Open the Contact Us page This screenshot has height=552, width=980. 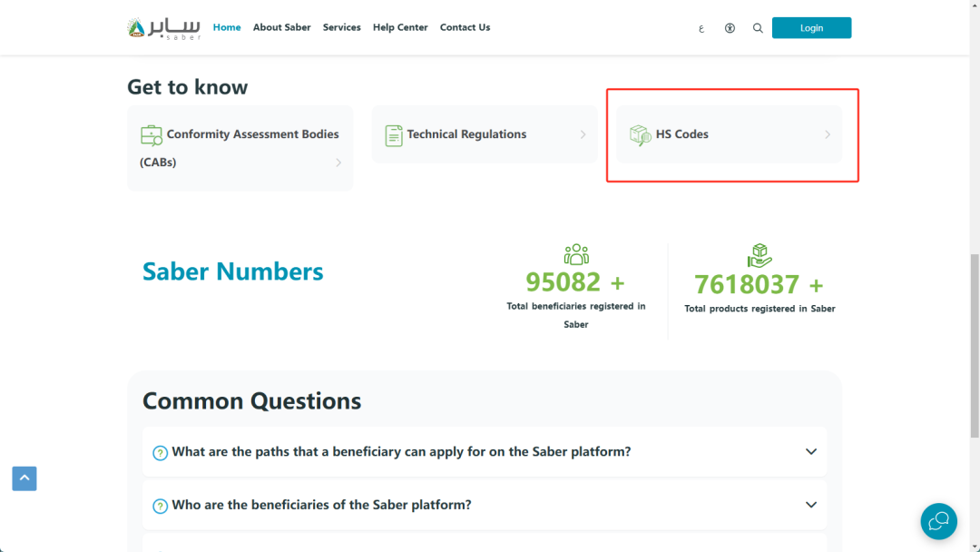point(465,27)
